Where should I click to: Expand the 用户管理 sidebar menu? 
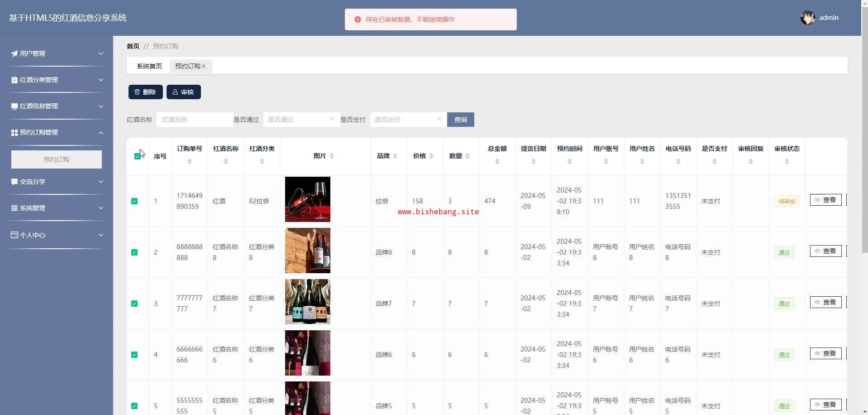57,53
